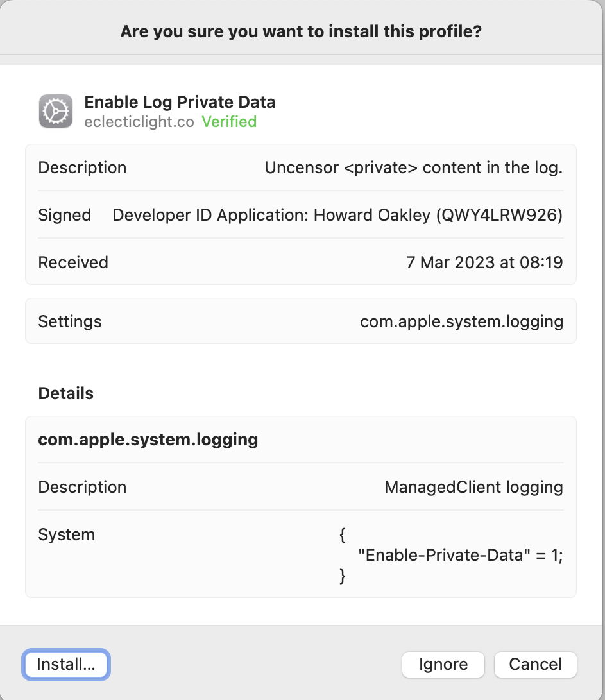Select the Enable Log Private Data title
605x700 pixels.
[180, 101]
